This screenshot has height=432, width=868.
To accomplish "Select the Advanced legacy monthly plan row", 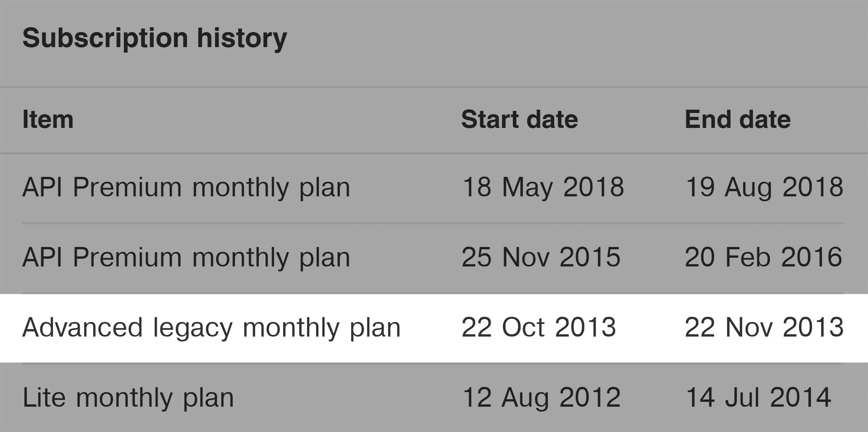I will (434, 328).
